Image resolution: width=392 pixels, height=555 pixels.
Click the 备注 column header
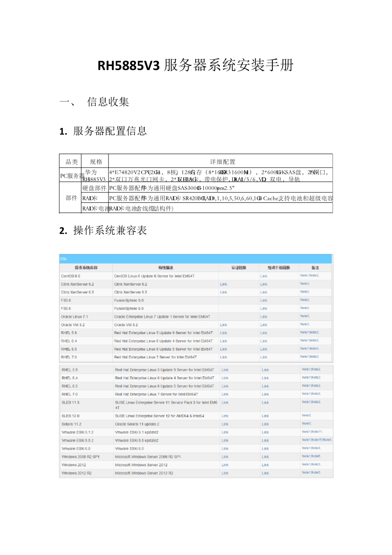(x=315, y=268)
